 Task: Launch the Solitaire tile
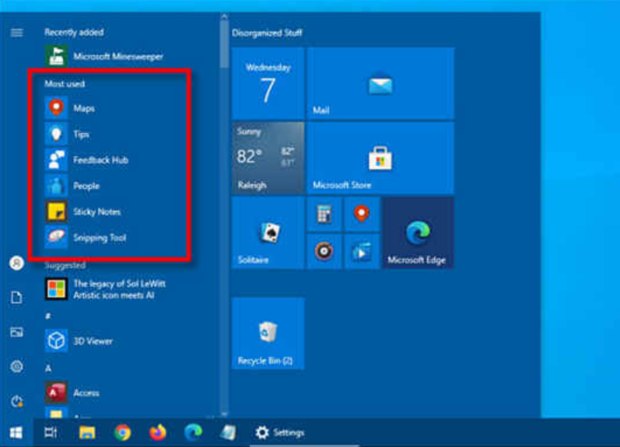268,233
